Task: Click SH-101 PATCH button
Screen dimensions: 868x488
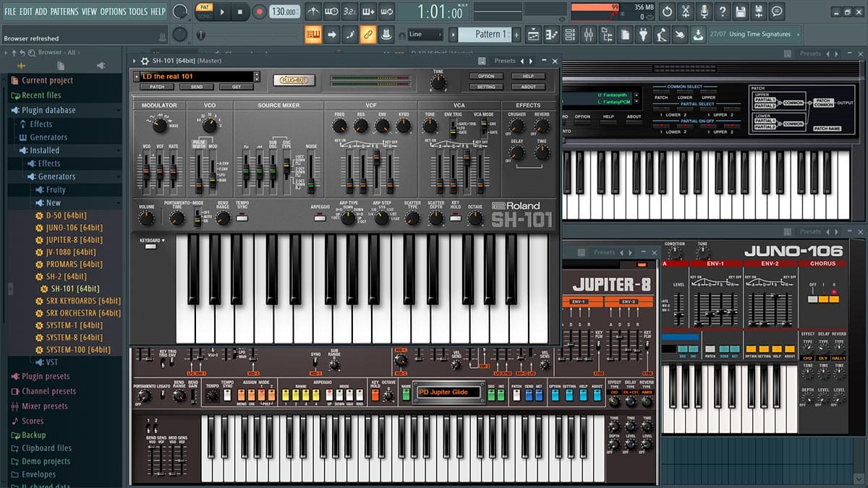Action: 157,87
